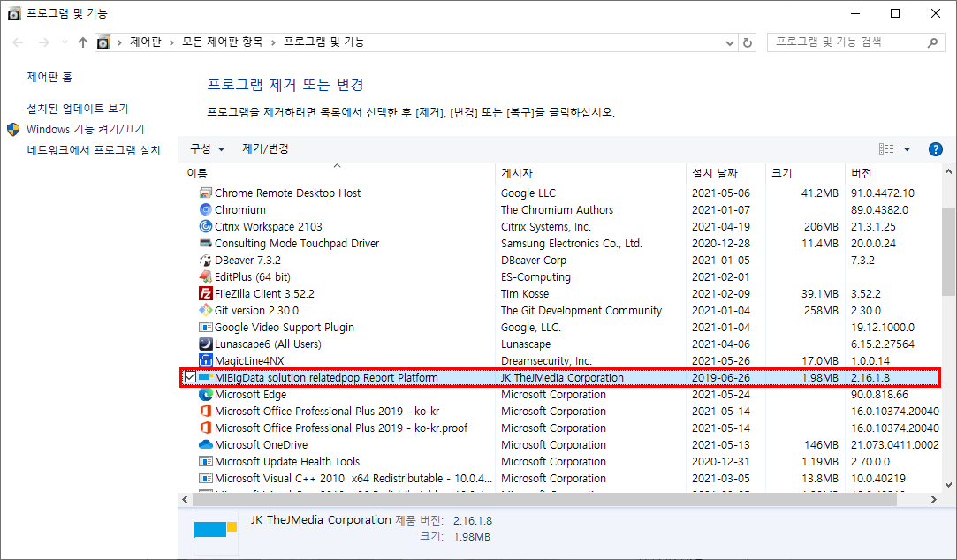This screenshot has height=560, width=957.
Task: Click the Microsoft Update Health Tools icon
Action: click(x=206, y=461)
